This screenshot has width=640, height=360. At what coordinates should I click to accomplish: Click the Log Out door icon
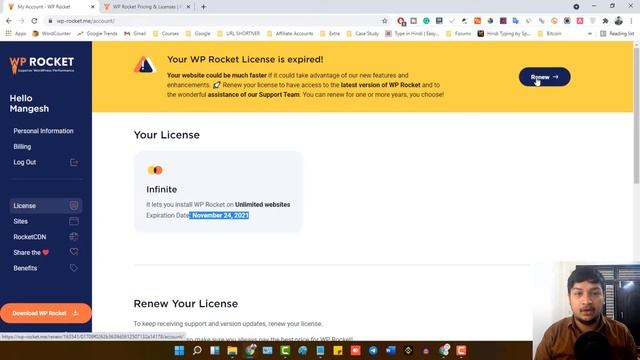pos(74,162)
